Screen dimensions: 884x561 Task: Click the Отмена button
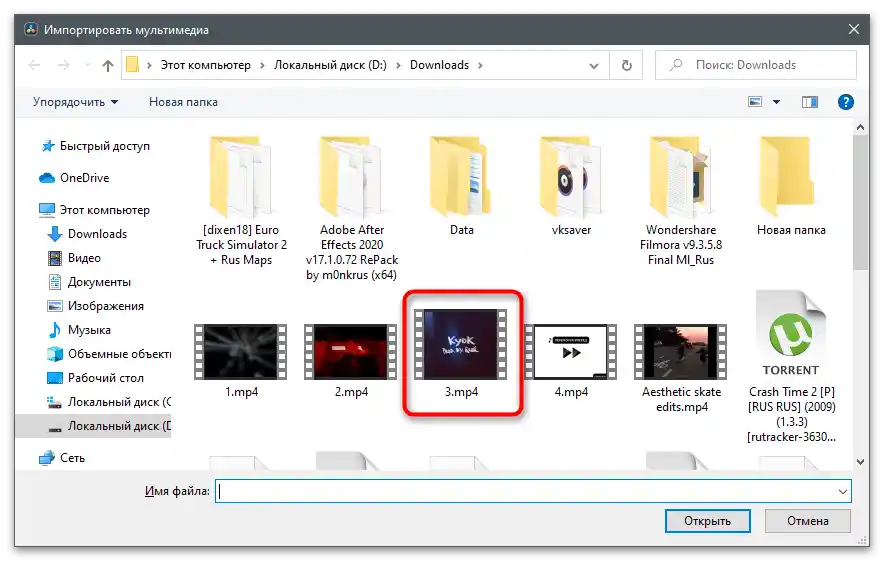807,521
